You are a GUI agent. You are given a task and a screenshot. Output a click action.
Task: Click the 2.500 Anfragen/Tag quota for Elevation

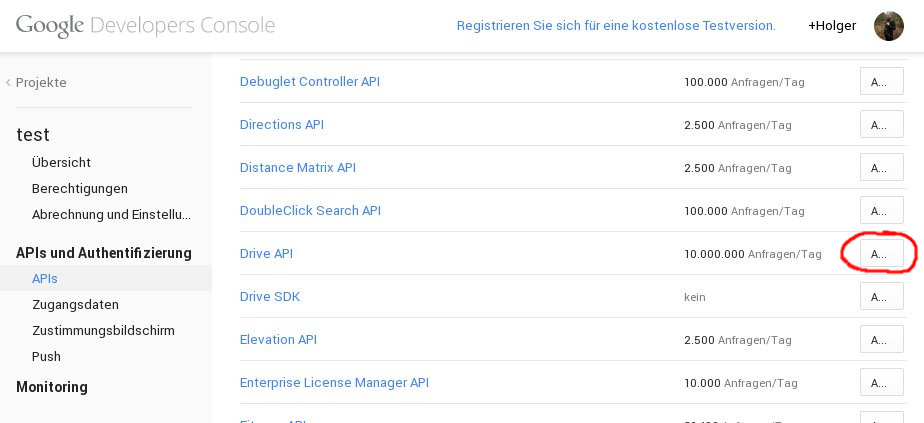[738, 341]
